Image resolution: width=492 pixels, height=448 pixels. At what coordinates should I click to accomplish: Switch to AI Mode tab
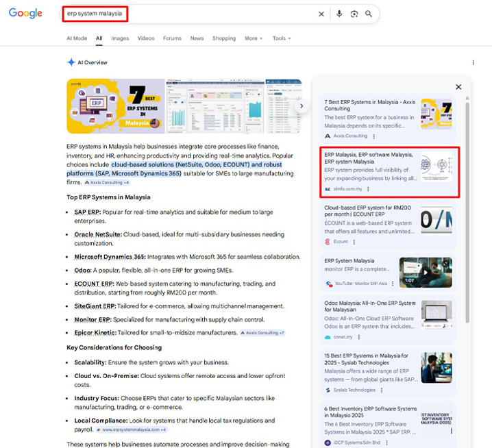tap(77, 38)
